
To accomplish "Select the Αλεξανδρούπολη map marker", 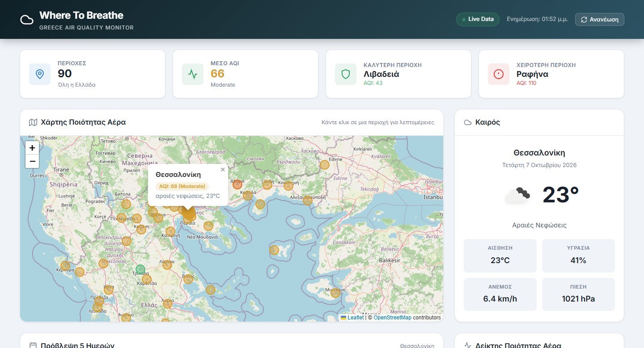I will coord(308,200).
